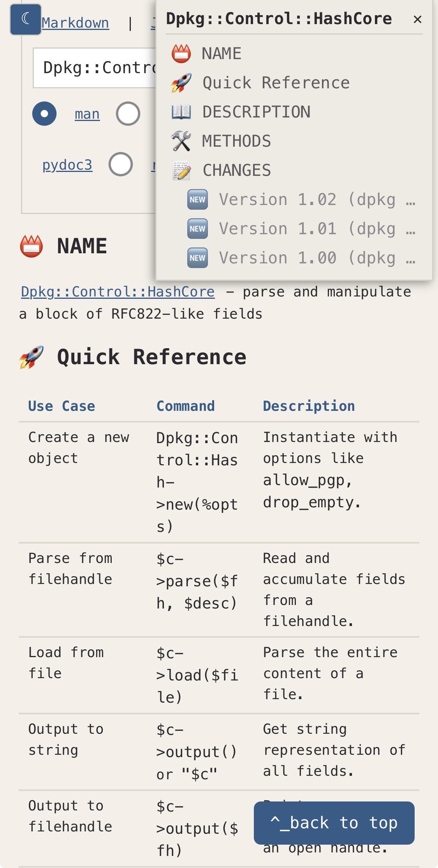438x868 pixels.
Task: Click 'Read and accumulate fields' description
Action: point(334,590)
